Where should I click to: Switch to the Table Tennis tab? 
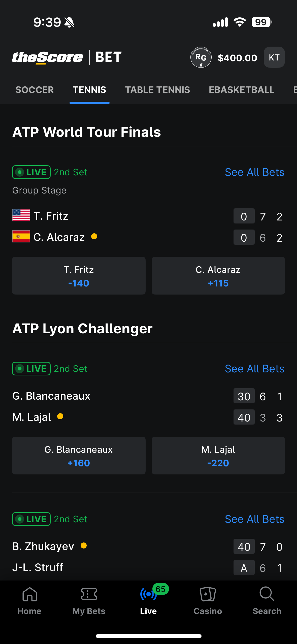pos(157,90)
